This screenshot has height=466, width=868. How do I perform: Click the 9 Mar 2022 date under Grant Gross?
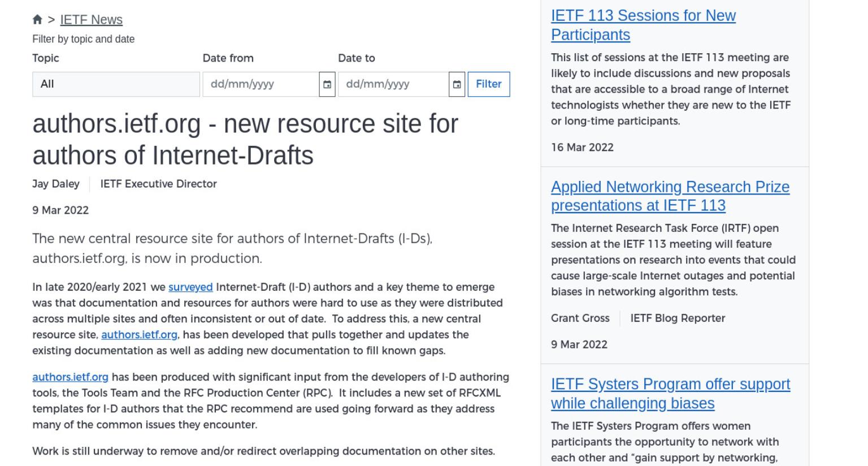[579, 345]
